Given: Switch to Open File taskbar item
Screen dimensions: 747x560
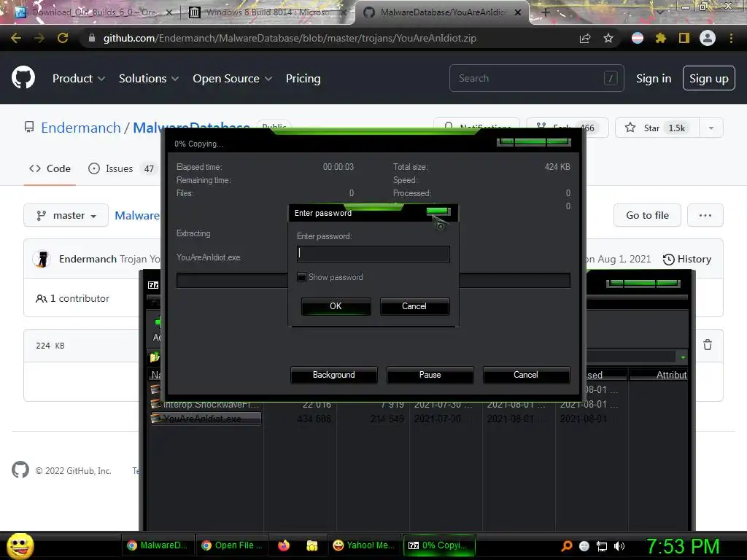Looking at the screenshot, I should pyautogui.click(x=232, y=545).
